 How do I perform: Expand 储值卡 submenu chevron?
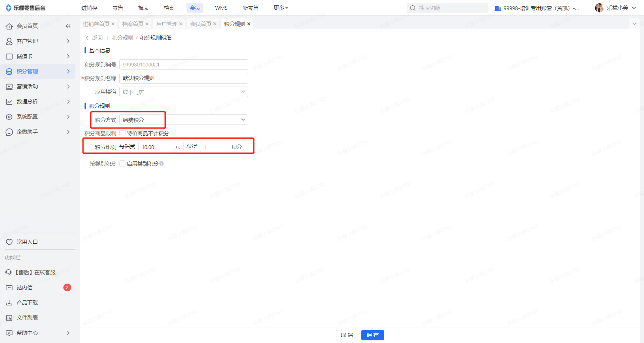tap(68, 56)
